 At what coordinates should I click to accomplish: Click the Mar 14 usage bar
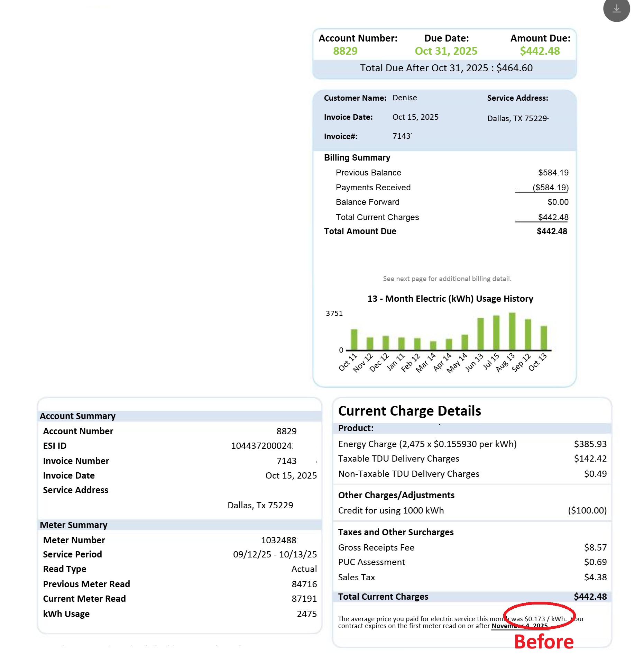[x=433, y=345]
